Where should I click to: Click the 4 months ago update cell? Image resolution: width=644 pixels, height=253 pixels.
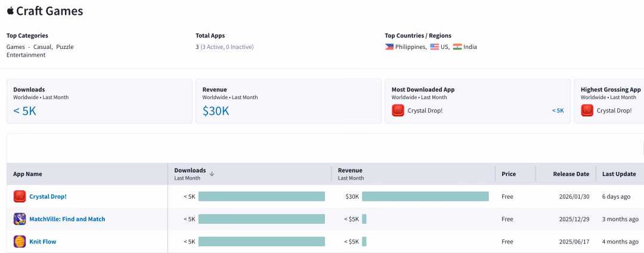(621, 242)
